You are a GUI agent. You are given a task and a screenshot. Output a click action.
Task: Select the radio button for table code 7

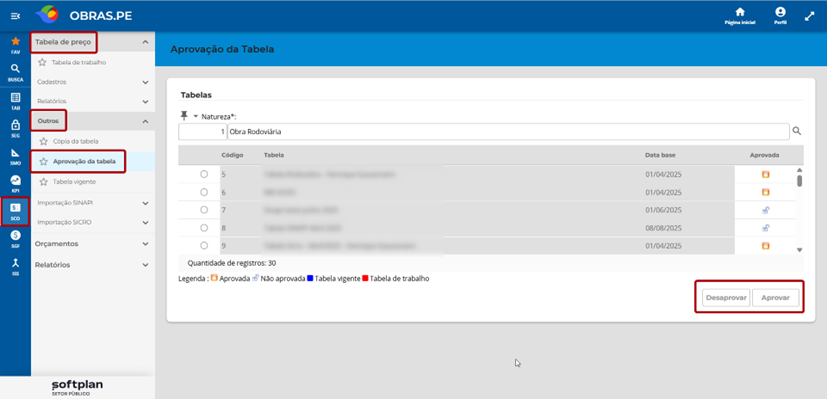[x=204, y=210]
